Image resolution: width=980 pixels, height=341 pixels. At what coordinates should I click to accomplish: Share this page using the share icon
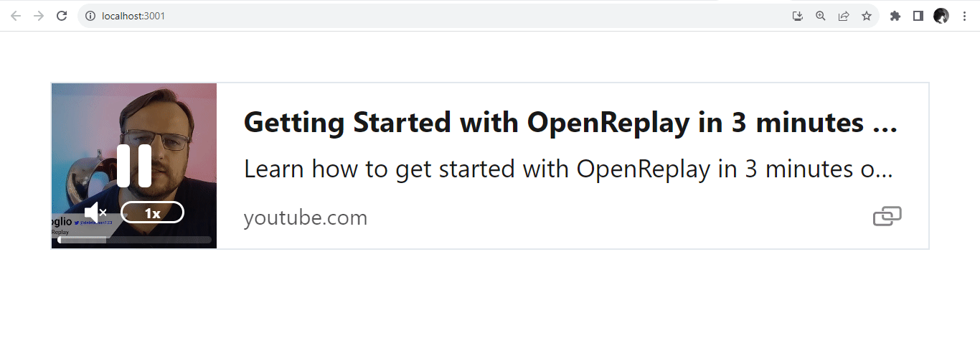tap(844, 16)
